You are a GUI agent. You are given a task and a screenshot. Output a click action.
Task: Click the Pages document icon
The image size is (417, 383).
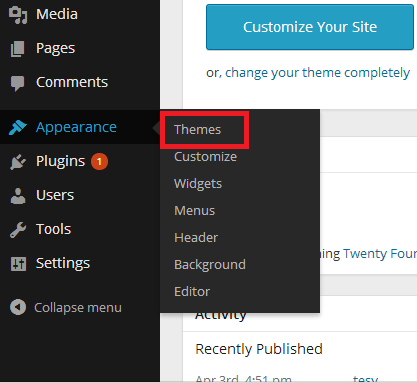pos(18,49)
